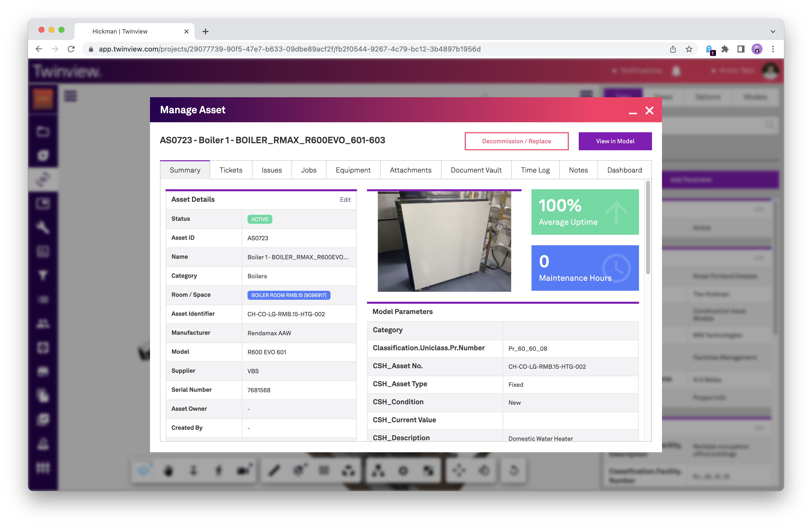Image resolution: width=812 pixels, height=528 pixels.
Task: Click the share page icon in address bar
Action: coord(673,49)
